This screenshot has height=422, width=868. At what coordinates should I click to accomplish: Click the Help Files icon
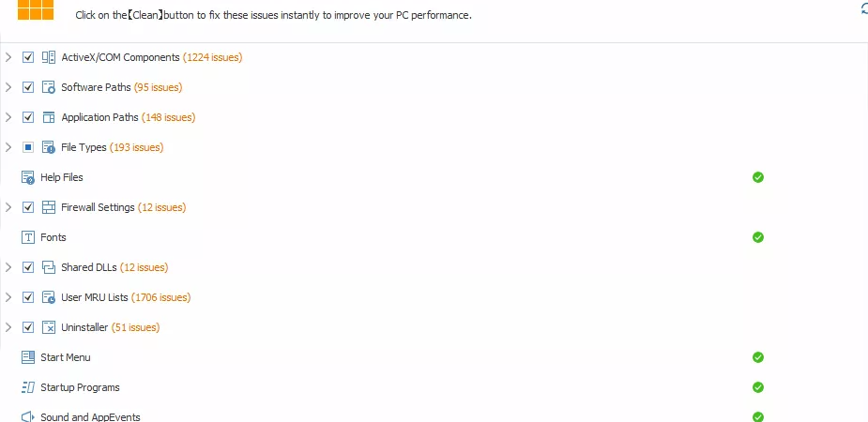pyautogui.click(x=28, y=177)
